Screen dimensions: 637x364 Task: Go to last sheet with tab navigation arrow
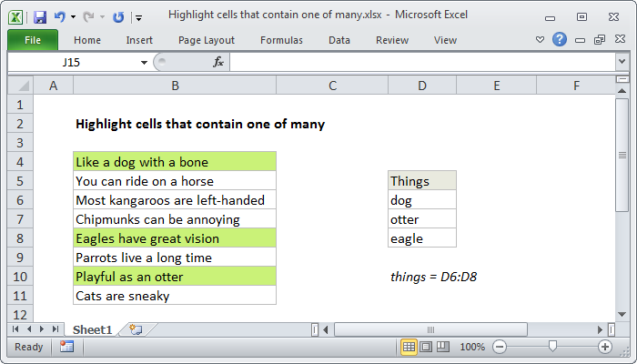(56, 329)
